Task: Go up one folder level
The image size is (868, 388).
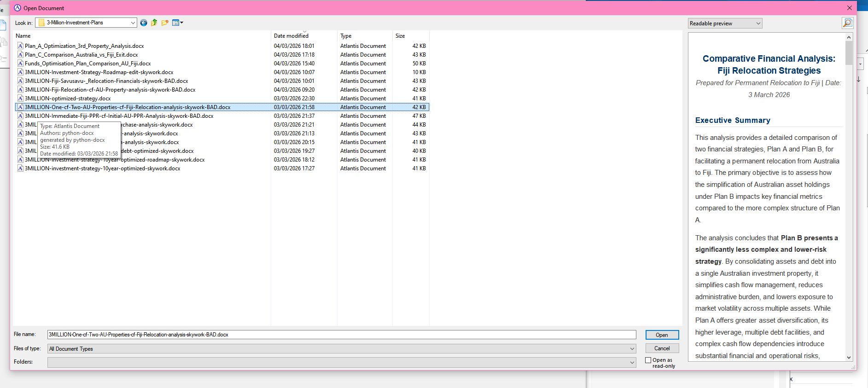Action: tap(154, 23)
